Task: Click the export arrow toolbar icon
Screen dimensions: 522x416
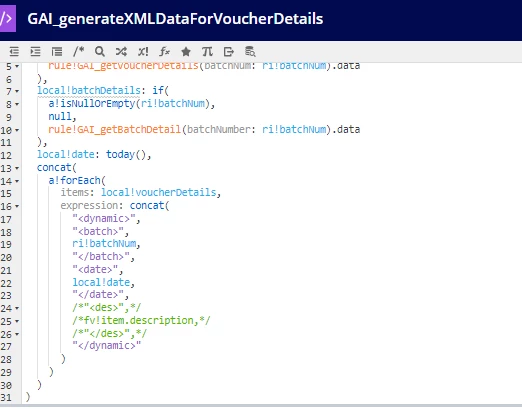Action: (229, 52)
